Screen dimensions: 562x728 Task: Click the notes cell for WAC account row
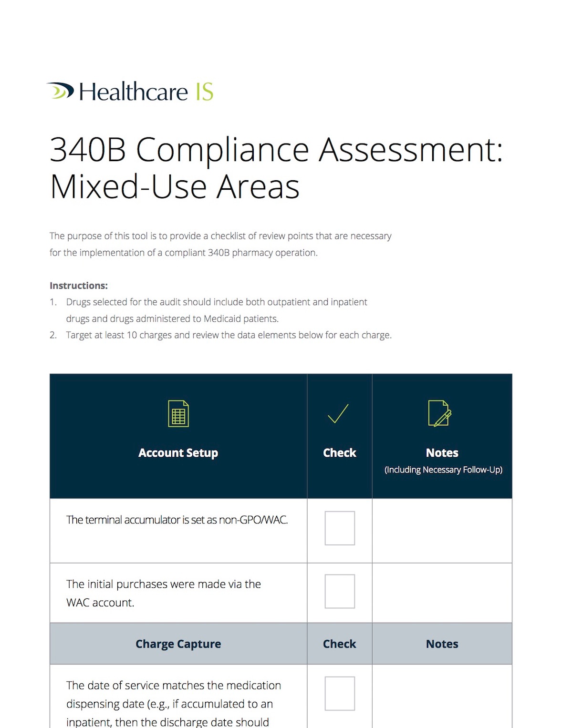(442, 593)
